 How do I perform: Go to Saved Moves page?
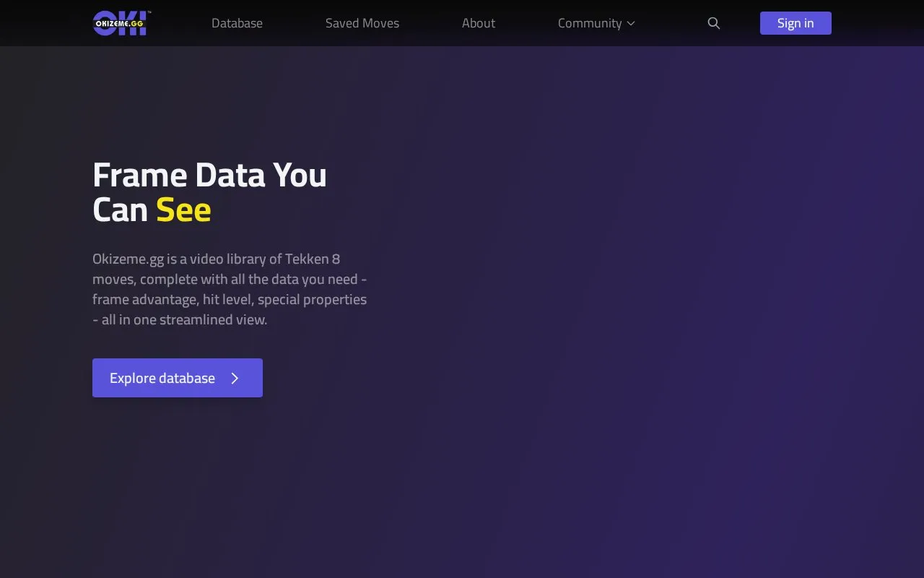tap(362, 23)
